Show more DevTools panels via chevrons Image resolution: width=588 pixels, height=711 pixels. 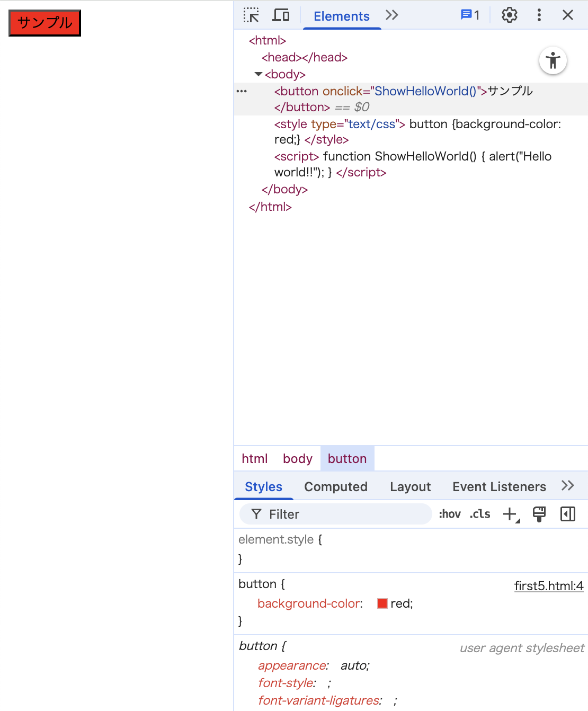coord(392,15)
